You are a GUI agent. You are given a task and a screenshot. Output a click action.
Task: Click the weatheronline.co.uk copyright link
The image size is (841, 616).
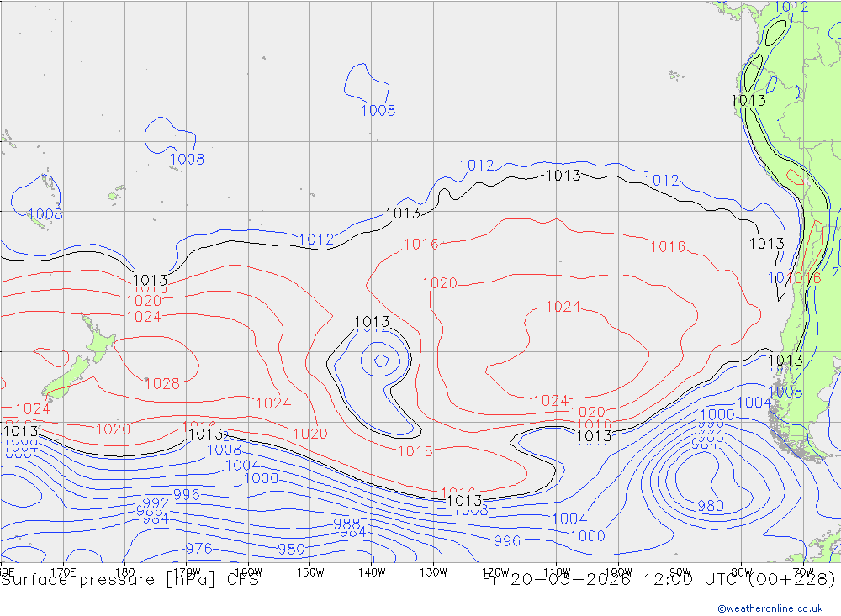(770, 608)
